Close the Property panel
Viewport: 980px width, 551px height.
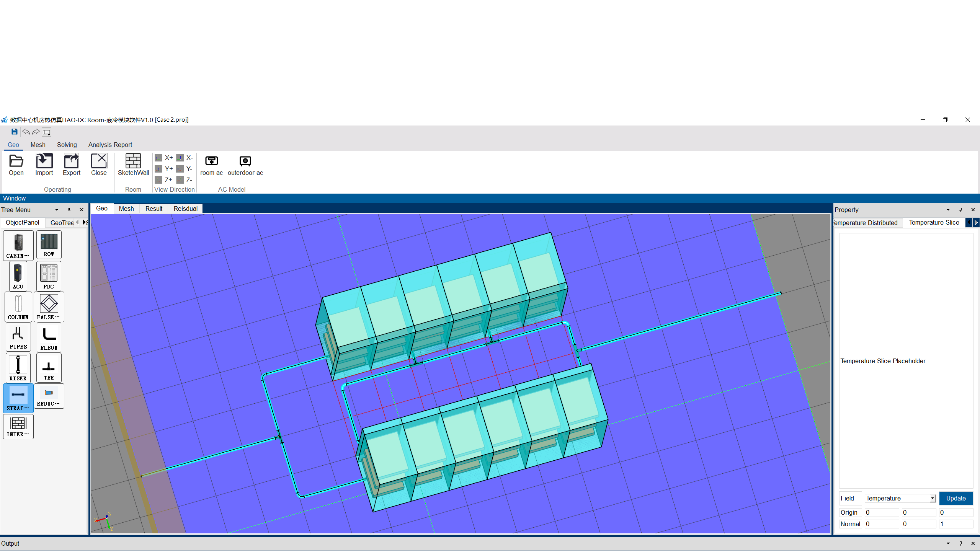pyautogui.click(x=973, y=210)
